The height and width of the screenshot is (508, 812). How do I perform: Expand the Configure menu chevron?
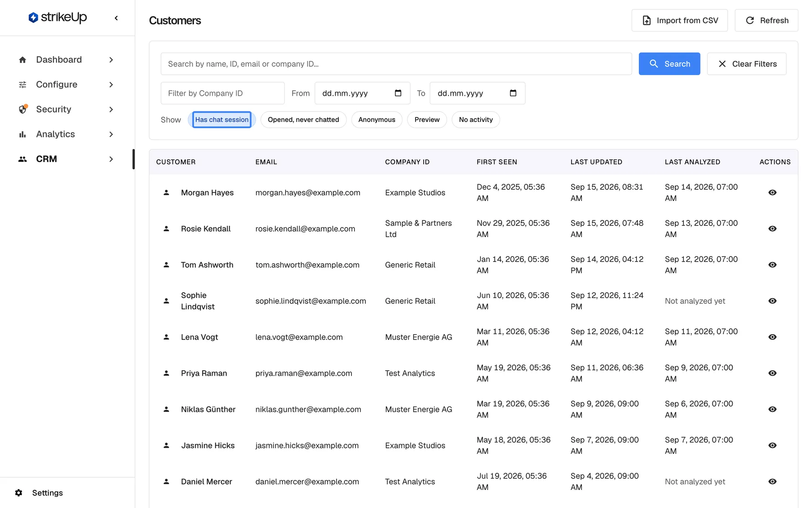coord(111,84)
